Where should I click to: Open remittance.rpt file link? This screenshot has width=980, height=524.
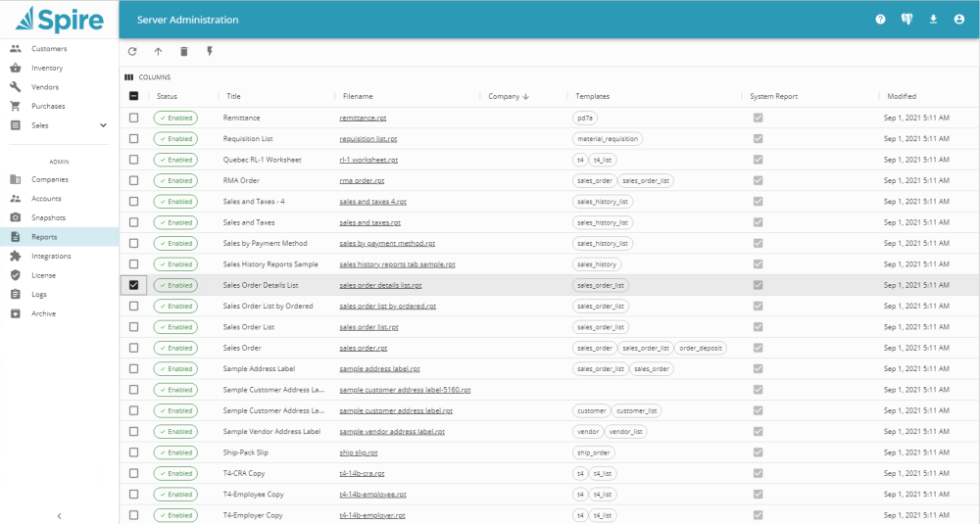[x=363, y=118]
